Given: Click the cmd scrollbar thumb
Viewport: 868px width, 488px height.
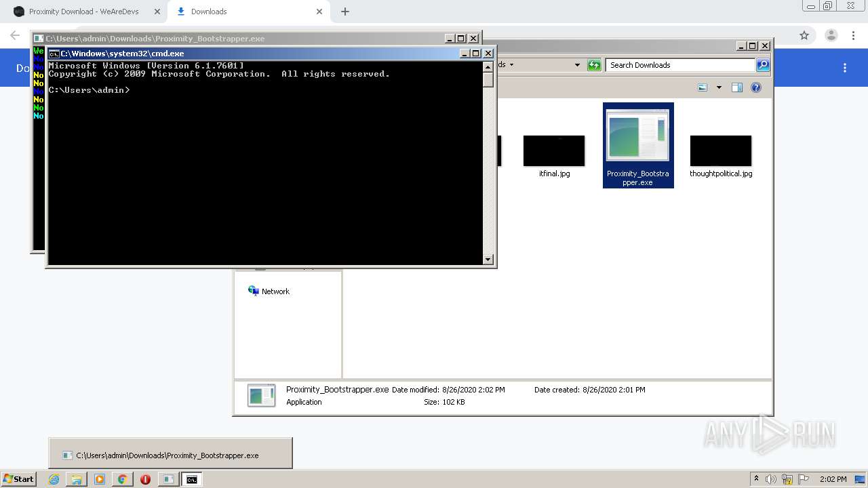Looking at the screenshot, I should tap(488, 79).
